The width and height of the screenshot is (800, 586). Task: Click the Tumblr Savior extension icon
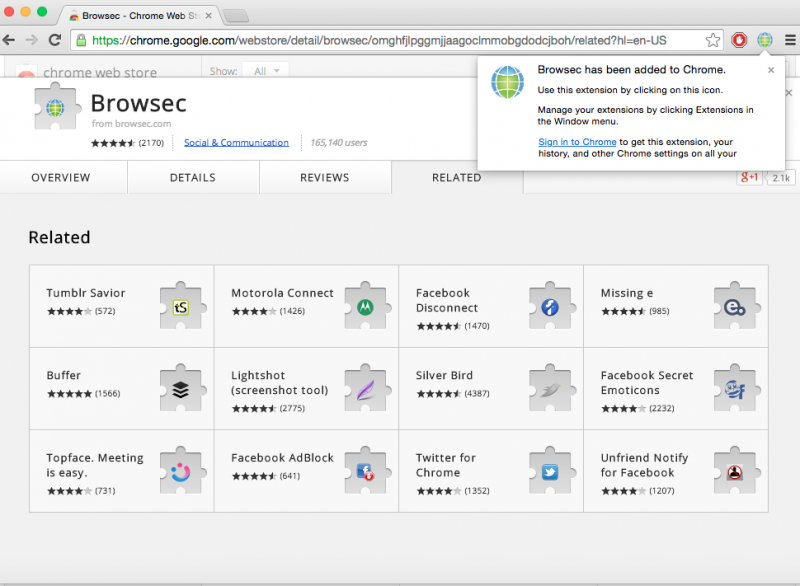click(181, 307)
